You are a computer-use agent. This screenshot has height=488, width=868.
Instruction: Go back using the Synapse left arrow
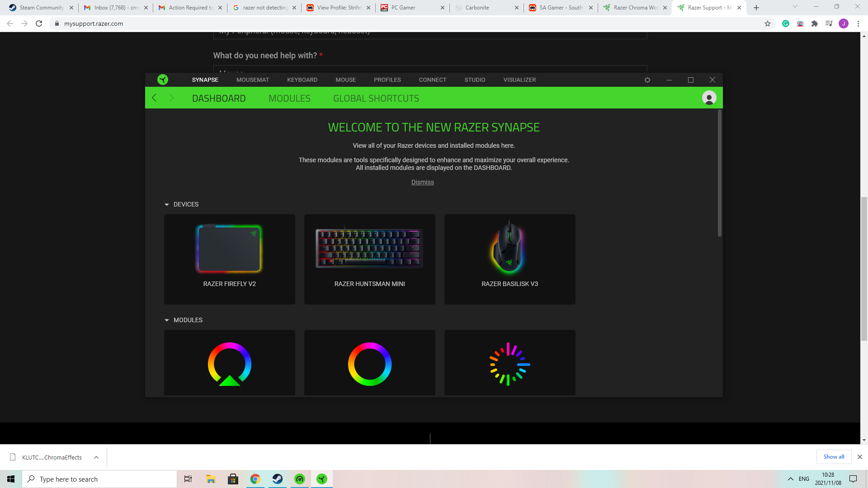154,98
